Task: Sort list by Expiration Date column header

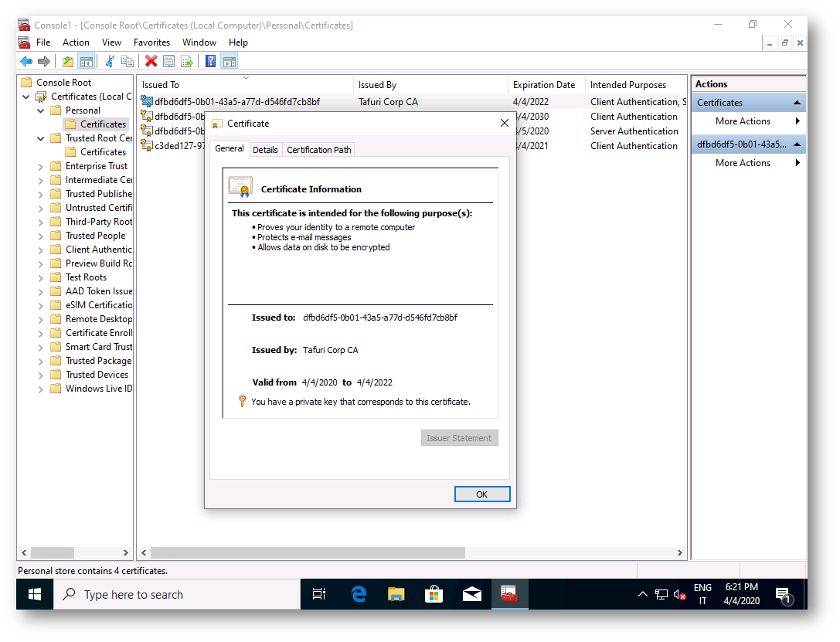Action: coord(544,85)
